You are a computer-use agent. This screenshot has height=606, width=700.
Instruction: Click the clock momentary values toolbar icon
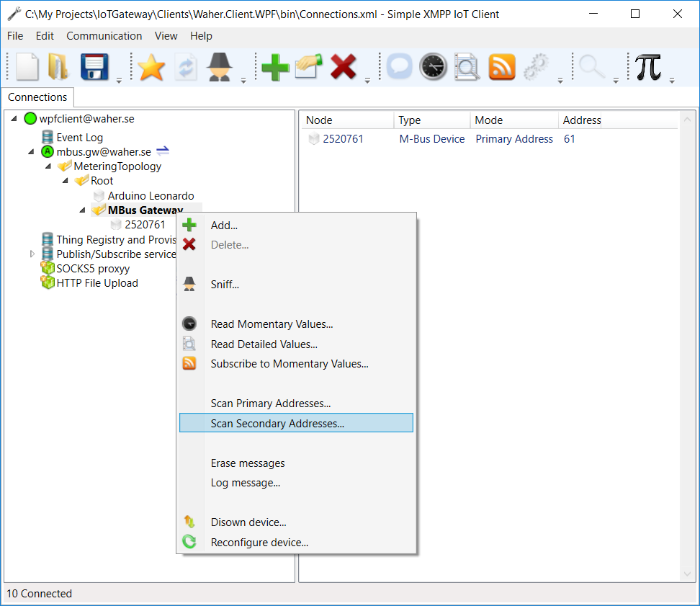click(433, 67)
